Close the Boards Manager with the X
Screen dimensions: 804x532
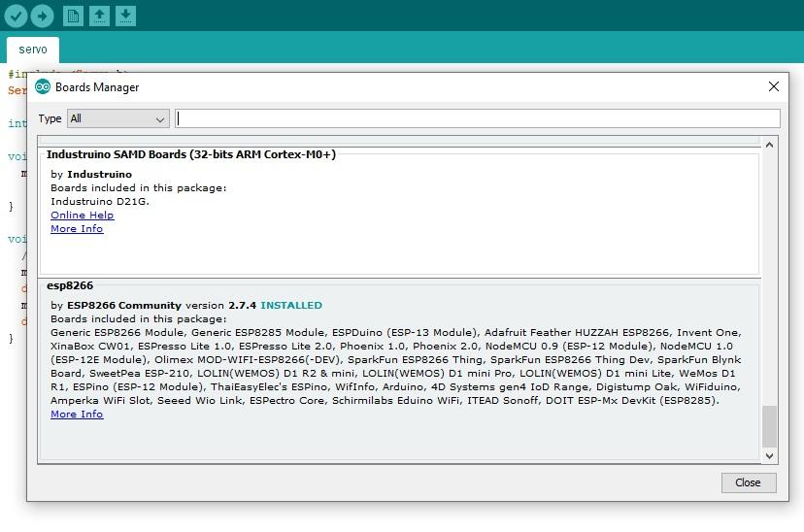pos(774,86)
